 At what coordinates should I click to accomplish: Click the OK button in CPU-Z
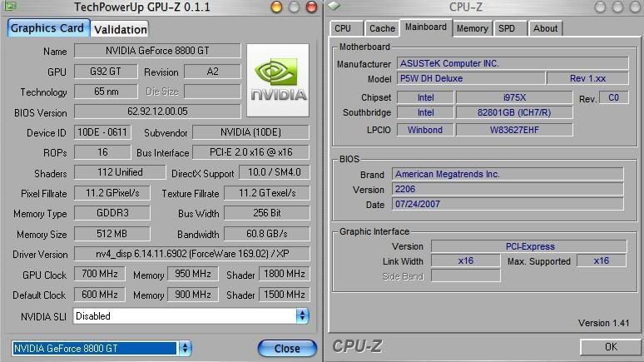click(x=611, y=347)
